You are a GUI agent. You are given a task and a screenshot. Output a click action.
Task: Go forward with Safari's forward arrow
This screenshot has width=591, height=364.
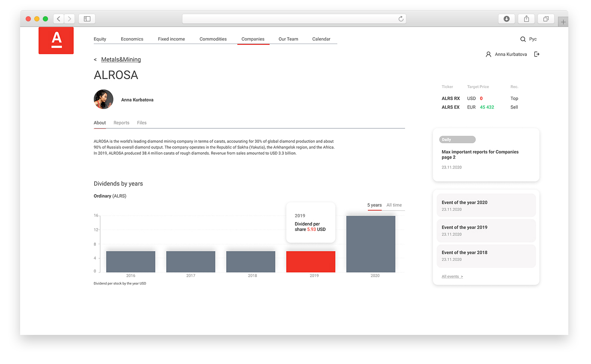pyautogui.click(x=69, y=19)
